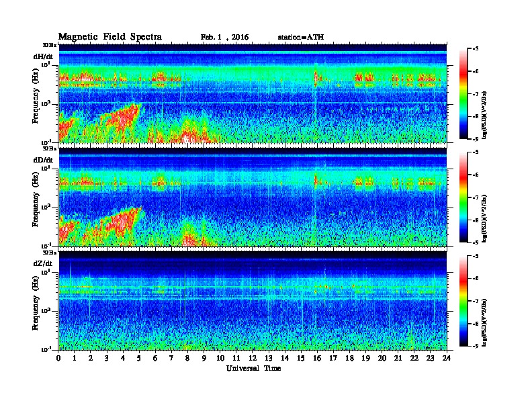Click the dD/dt spectrogram plot
532x411 pixels.
(x=253, y=197)
